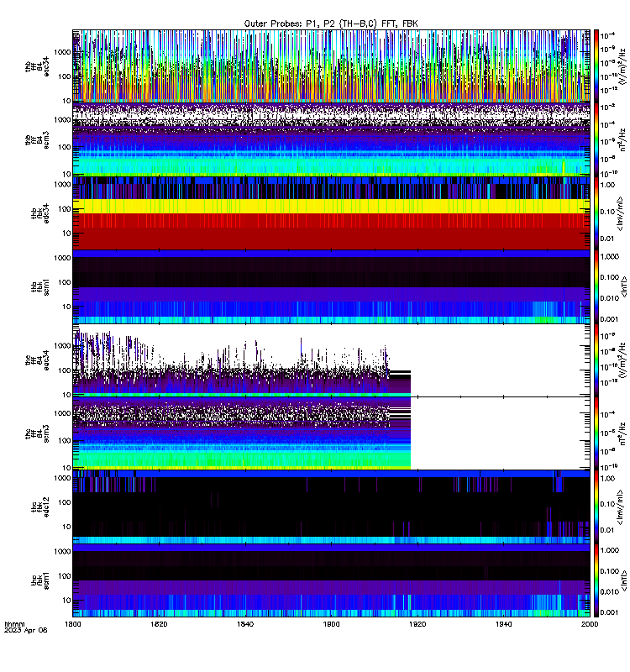Viewport: 630px width, 672px height.
Task: Click the 'thc fbk scm1' panel label
Action: (39, 580)
